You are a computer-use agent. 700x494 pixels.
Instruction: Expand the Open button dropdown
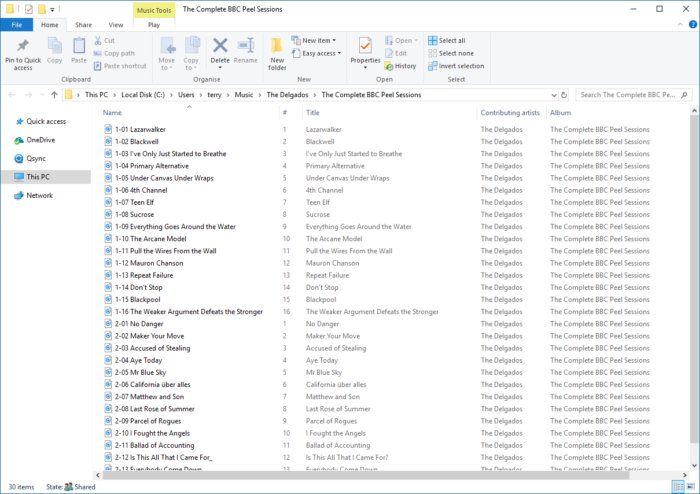click(416, 41)
